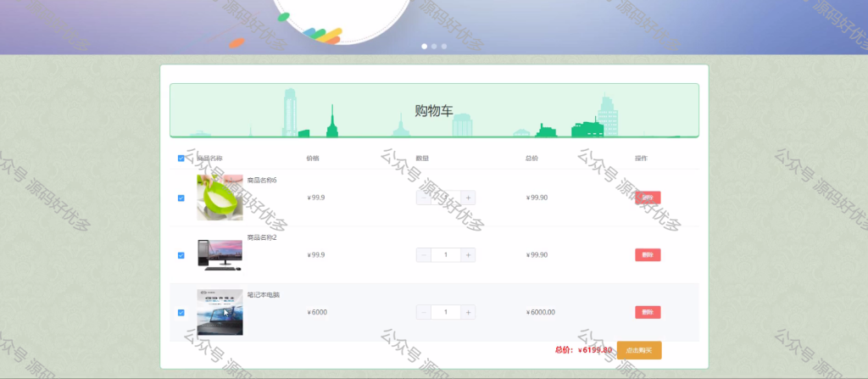Uncheck the 笔记本电脑 item checkbox
The width and height of the screenshot is (868, 379).
click(x=181, y=313)
